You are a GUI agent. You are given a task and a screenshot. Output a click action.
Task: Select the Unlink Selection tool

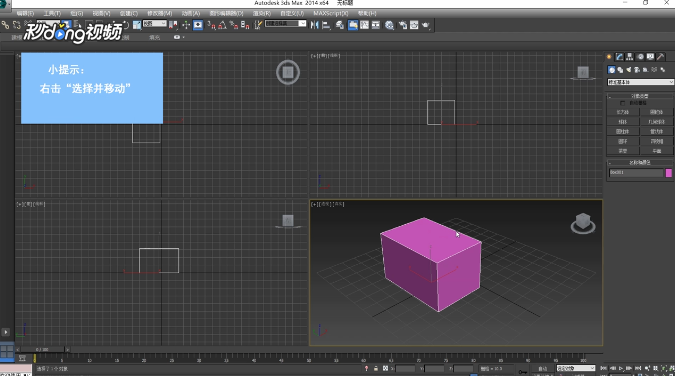(x=16, y=25)
